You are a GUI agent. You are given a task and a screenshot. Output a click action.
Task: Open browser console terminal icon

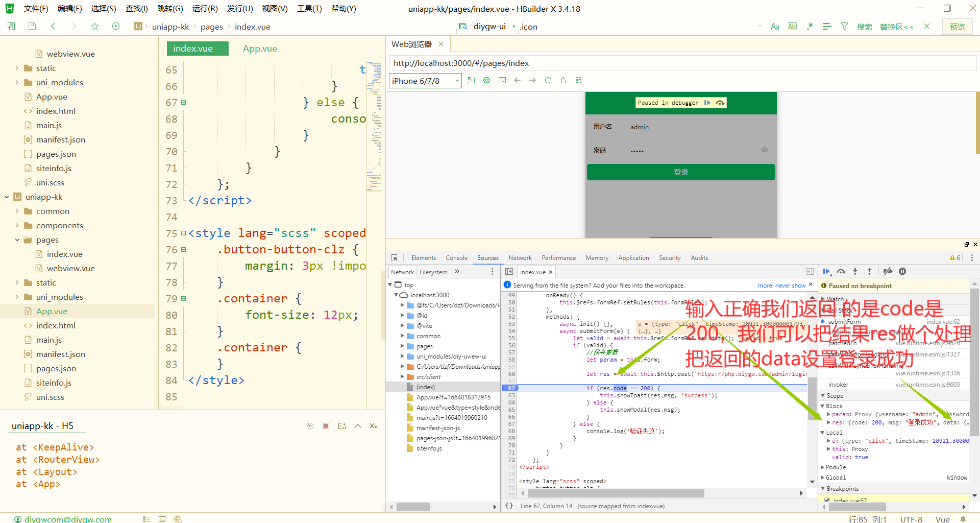[x=502, y=80]
